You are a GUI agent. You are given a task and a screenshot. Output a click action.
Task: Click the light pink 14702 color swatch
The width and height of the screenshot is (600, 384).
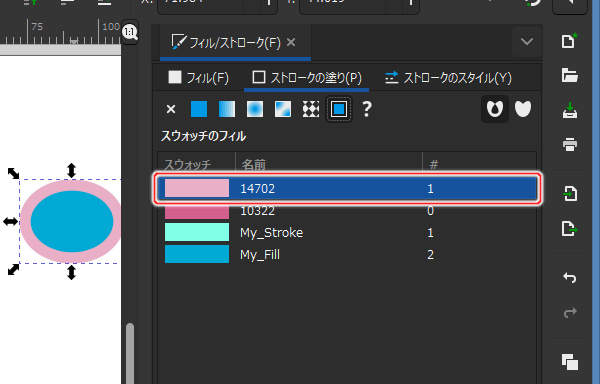[197, 188]
